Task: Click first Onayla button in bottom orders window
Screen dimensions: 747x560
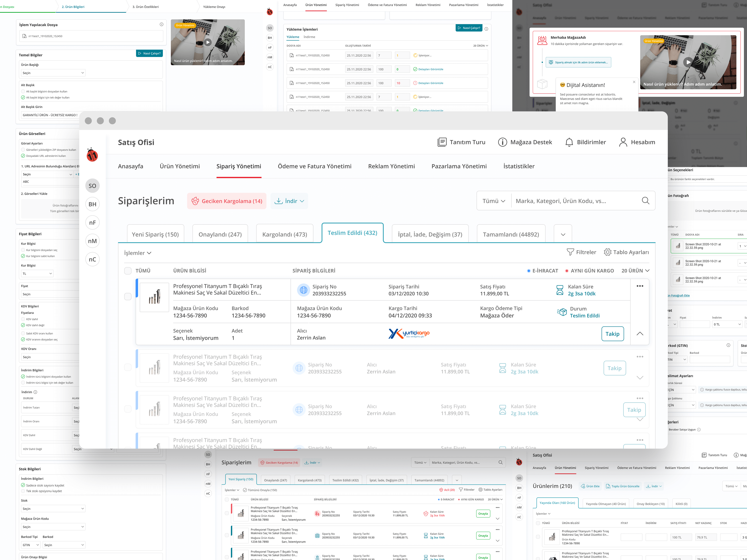Action: tap(483, 513)
